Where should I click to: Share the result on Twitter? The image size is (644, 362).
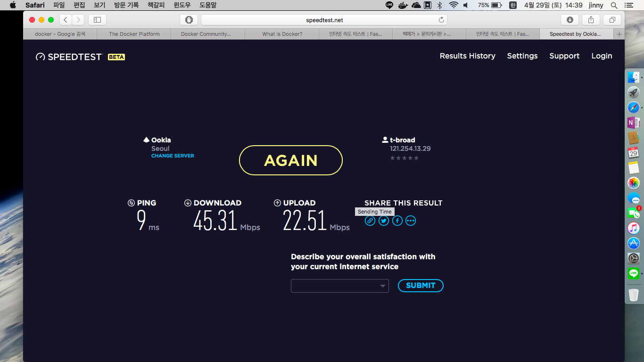[x=384, y=221]
